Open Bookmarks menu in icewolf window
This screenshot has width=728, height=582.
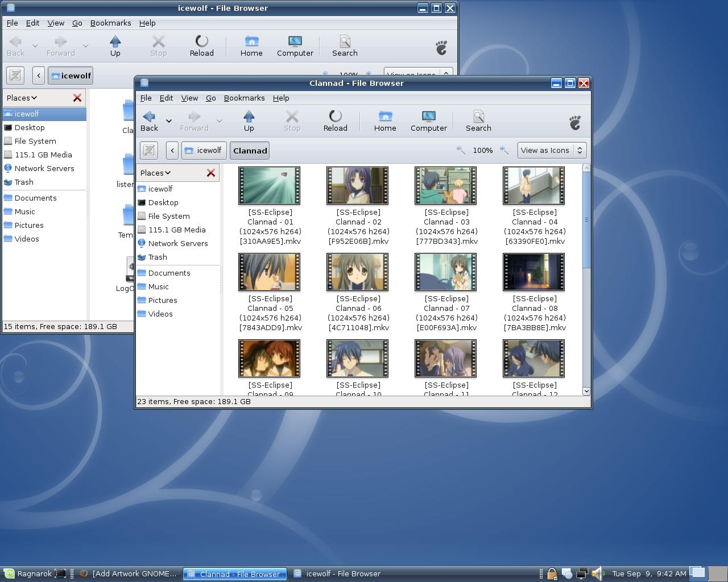click(x=110, y=23)
